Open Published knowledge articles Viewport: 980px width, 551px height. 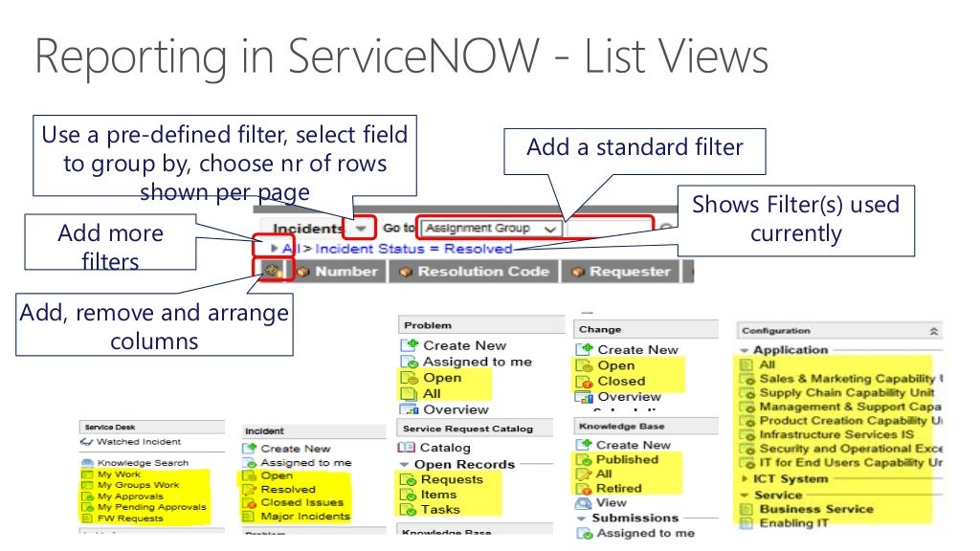pos(627,460)
